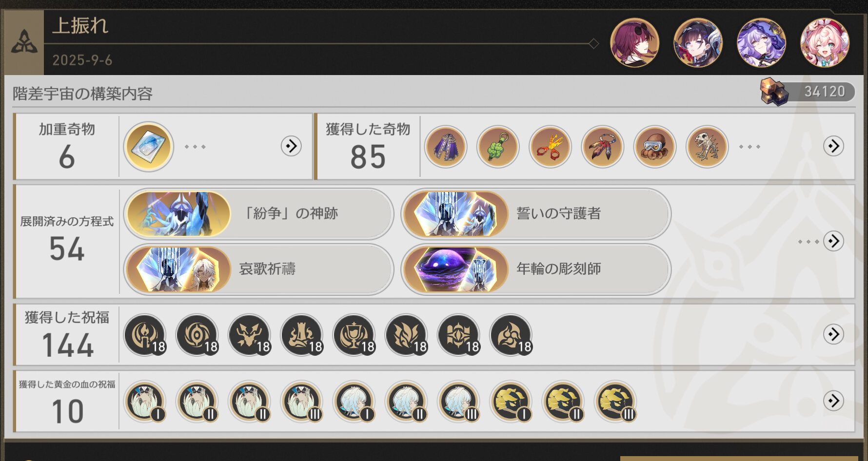Click the red scissors curio icon
This screenshot has height=461, width=868.
pyautogui.click(x=550, y=146)
